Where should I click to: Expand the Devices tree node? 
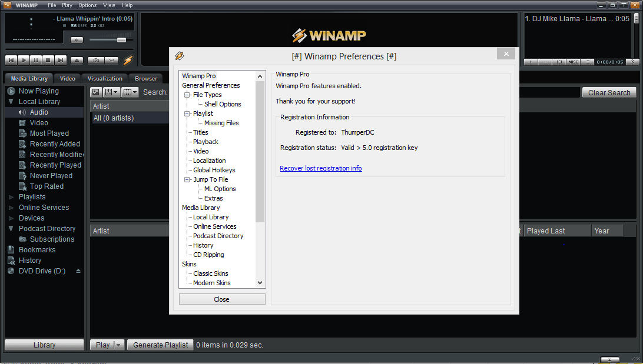click(11, 218)
